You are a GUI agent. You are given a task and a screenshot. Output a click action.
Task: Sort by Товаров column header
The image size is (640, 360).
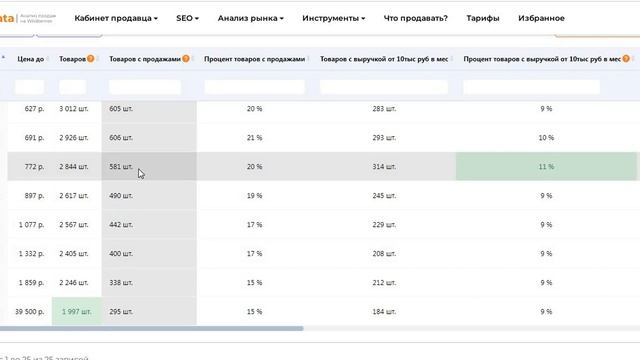[72, 59]
